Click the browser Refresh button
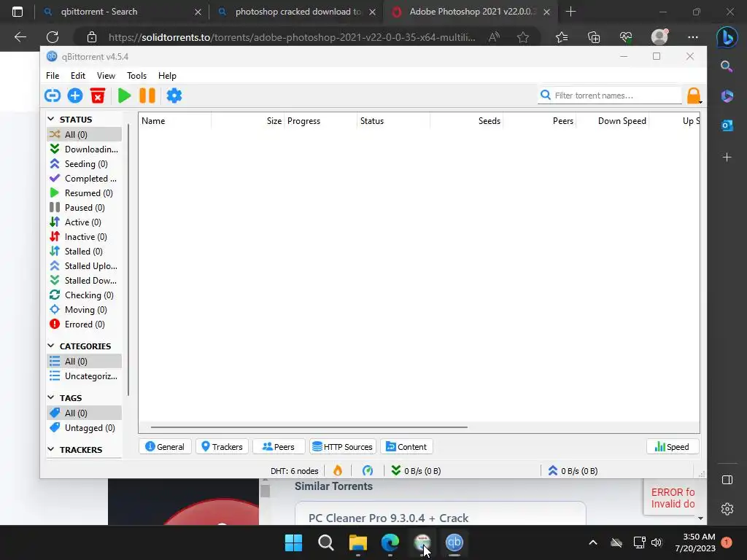 pyautogui.click(x=53, y=37)
